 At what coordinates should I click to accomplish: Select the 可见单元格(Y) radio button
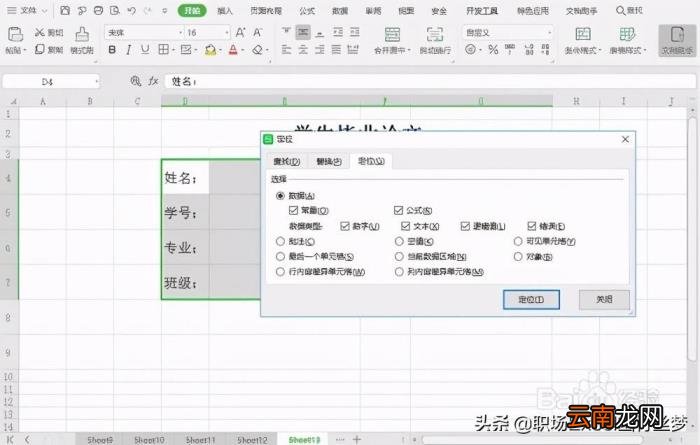518,241
